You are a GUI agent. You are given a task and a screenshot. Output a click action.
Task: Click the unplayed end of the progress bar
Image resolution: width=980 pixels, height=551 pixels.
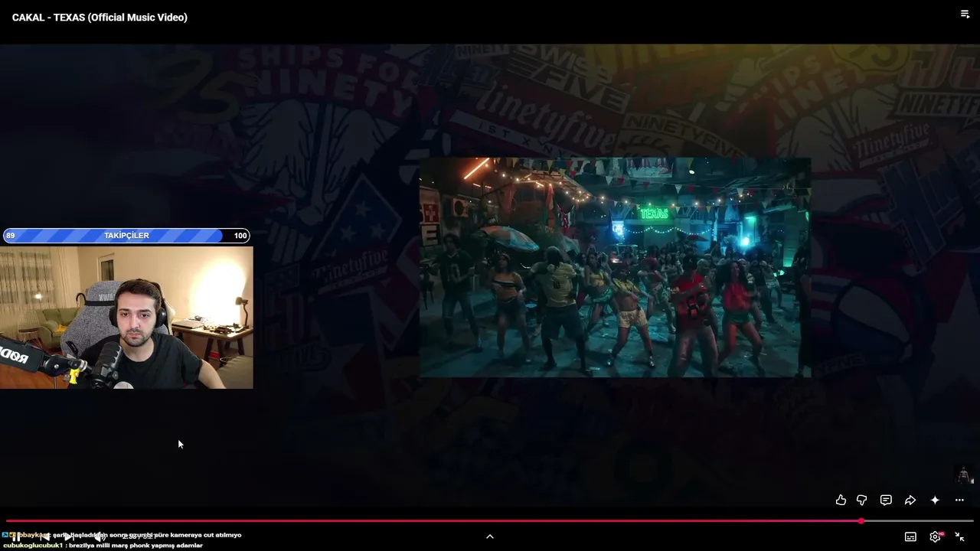coord(919,521)
